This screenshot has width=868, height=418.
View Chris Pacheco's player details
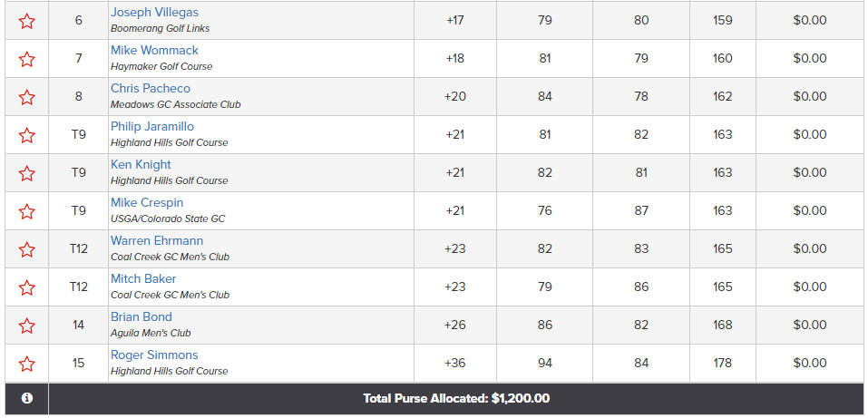click(x=151, y=89)
